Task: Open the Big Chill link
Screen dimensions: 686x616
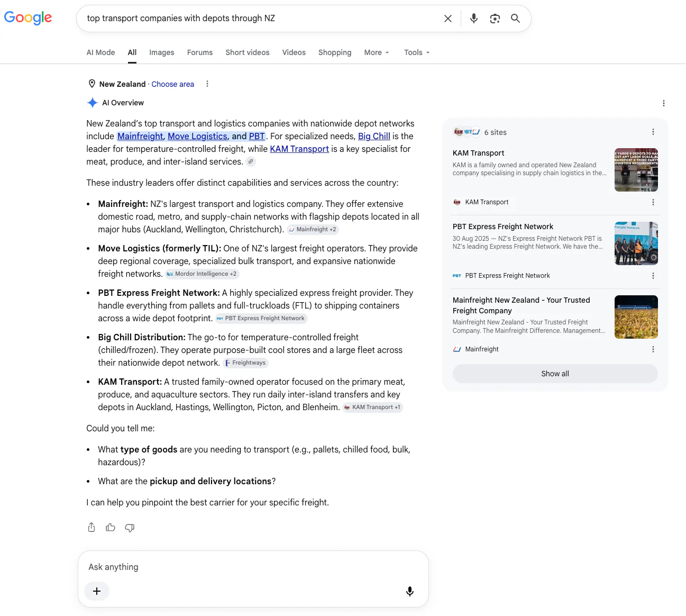Action: coord(374,136)
